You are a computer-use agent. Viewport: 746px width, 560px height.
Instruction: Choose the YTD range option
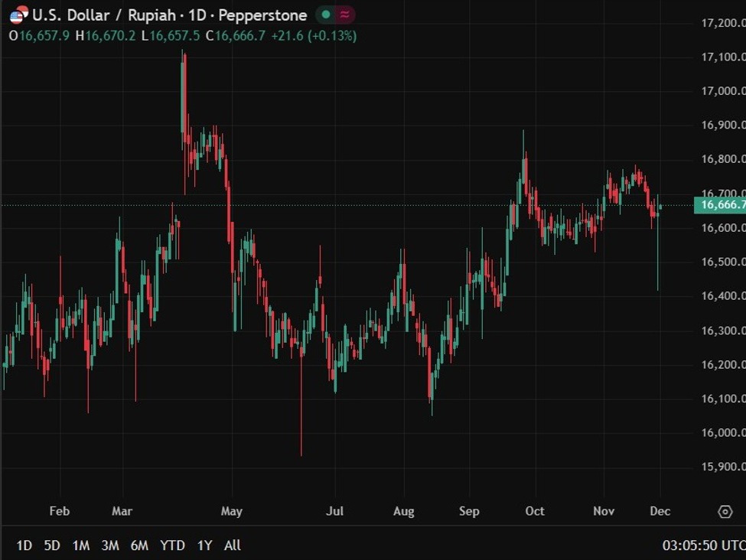[172, 545]
